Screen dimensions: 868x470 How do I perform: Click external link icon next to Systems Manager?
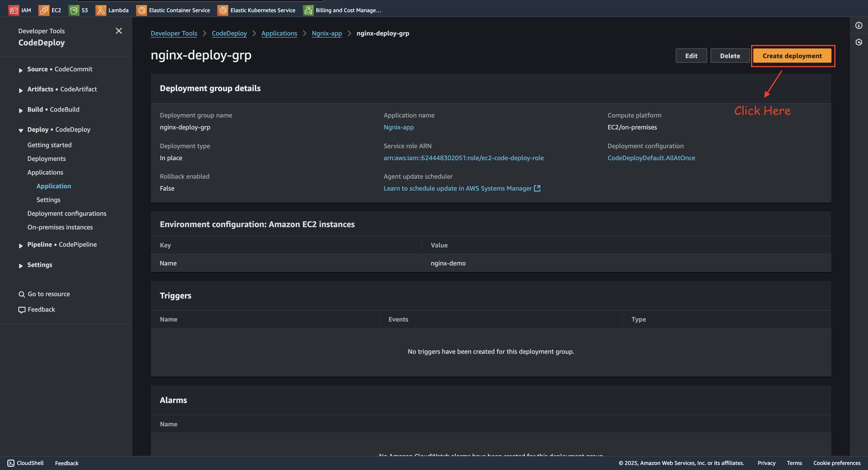(537, 188)
